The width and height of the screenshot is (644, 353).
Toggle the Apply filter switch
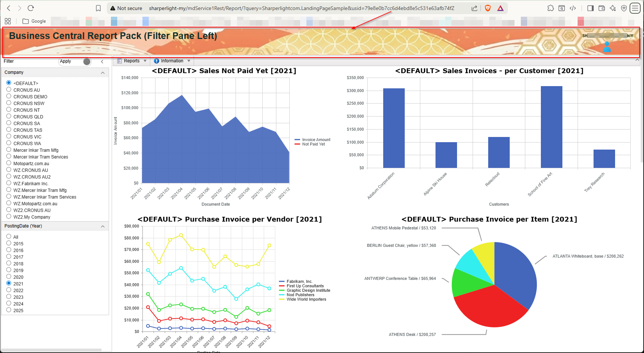pos(87,62)
